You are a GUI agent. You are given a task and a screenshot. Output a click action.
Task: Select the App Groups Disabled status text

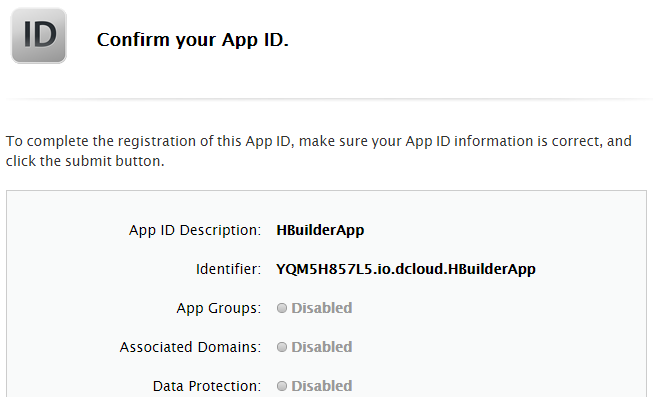(322, 308)
